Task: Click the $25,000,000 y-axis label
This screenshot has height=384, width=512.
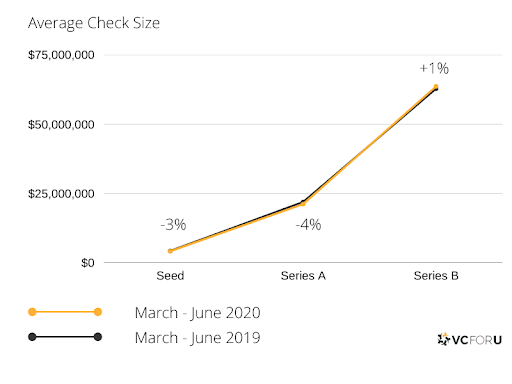Action: coord(61,194)
